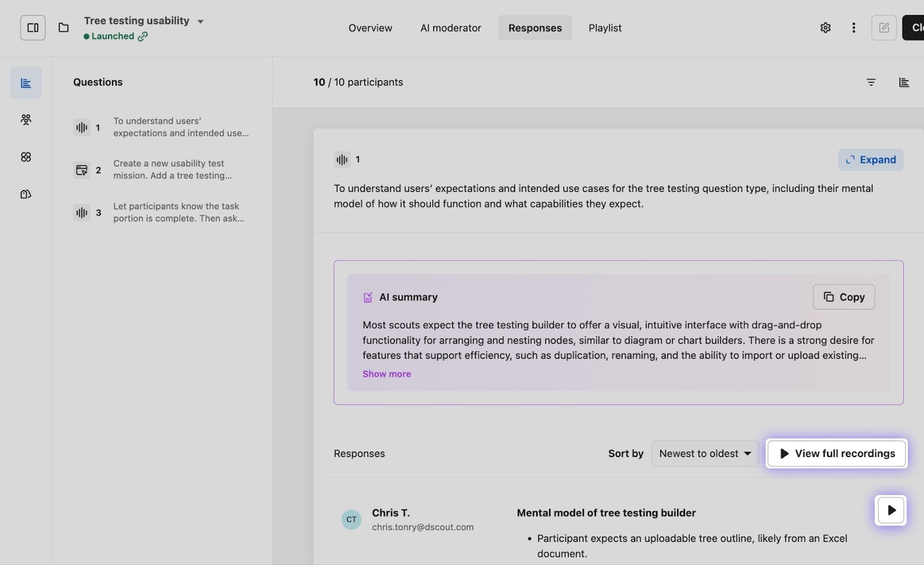
Task: Go to the Playlist tab
Action: [x=605, y=28]
